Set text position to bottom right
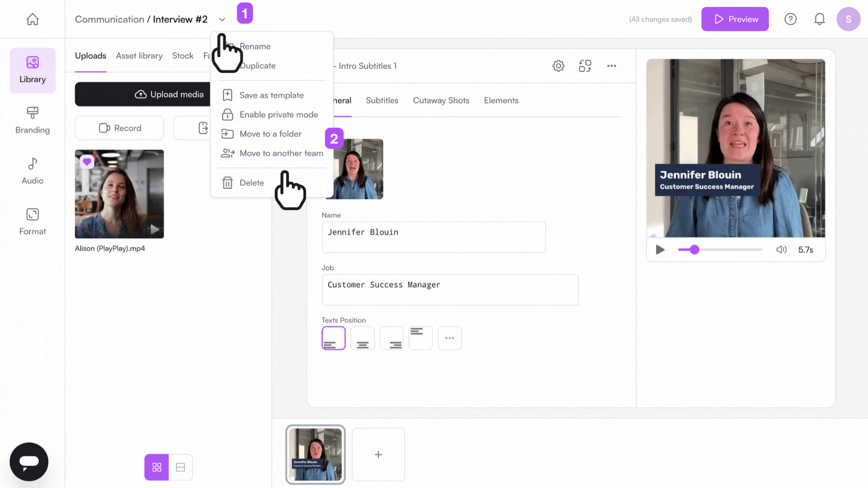Screen dimensions: 868x488 [392, 338]
